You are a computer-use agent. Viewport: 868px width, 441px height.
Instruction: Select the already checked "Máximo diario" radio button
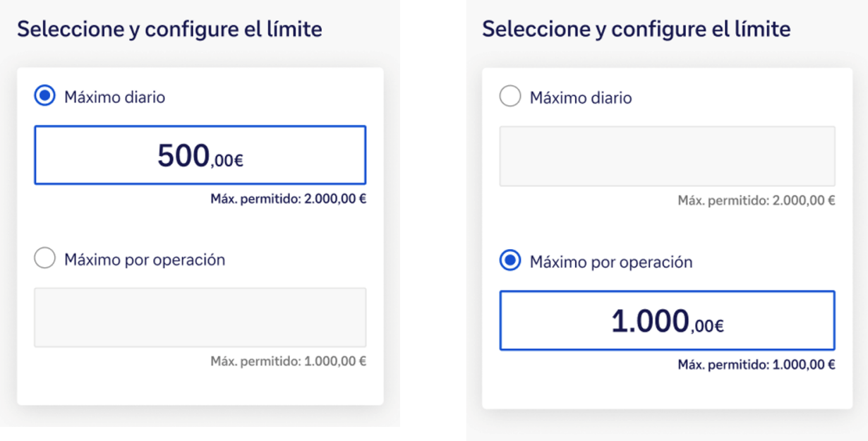click(44, 96)
